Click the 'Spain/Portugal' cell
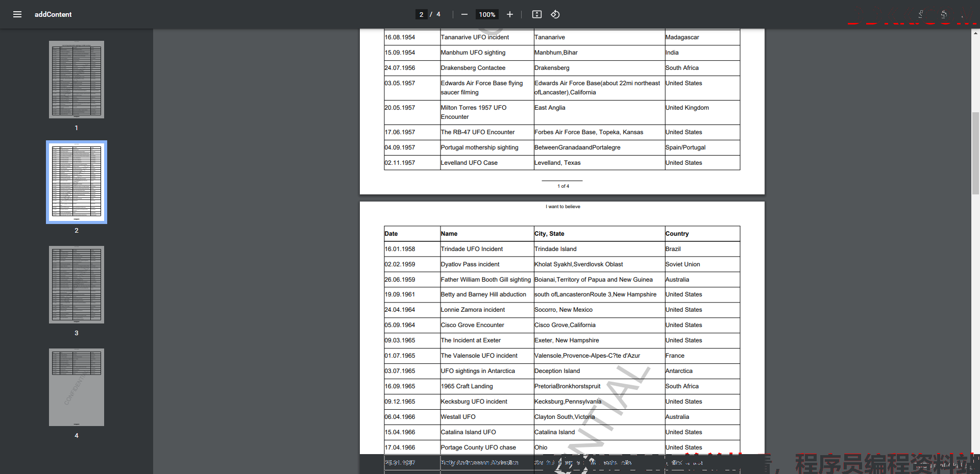The image size is (980, 474). [x=702, y=147]
